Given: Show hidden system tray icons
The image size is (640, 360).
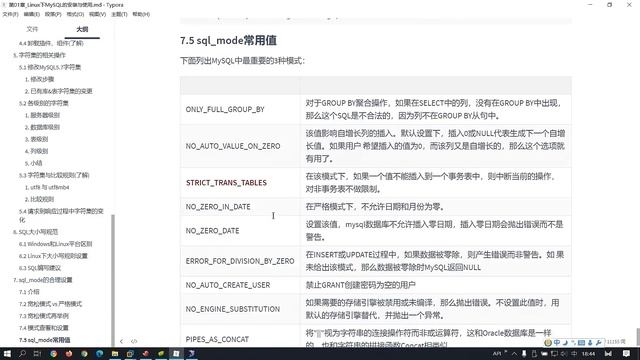Looking at the screenshot, I should [x=514, y=353].
